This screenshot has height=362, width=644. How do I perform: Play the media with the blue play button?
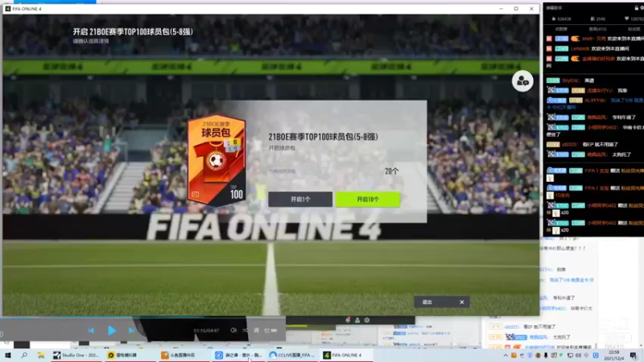coord(111,331)
